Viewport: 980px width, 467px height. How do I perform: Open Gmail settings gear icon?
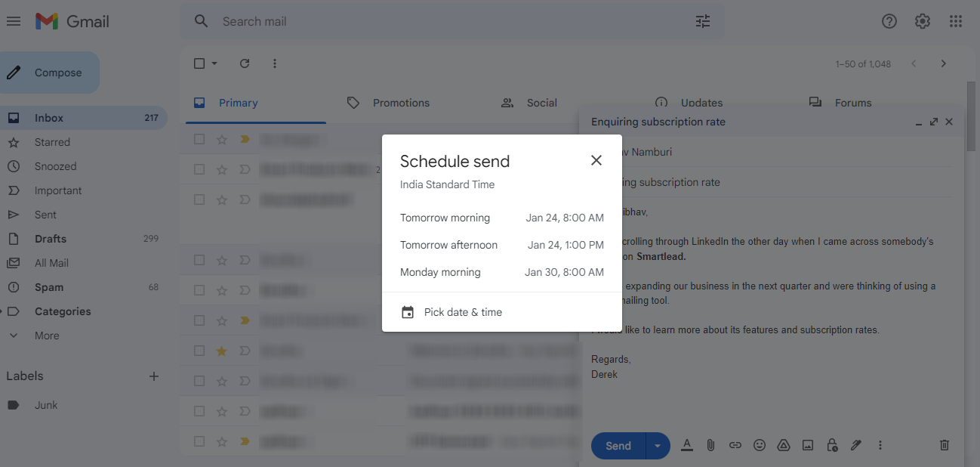coord(922,21)
